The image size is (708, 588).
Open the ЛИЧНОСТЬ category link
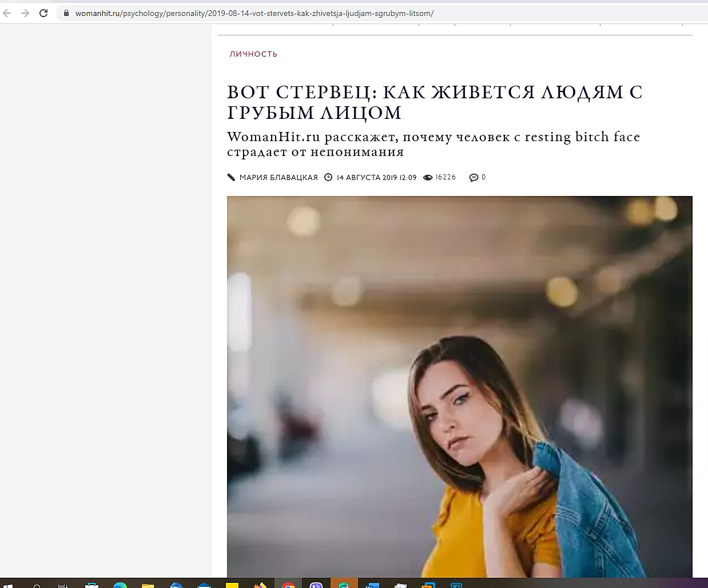(253, 54)
